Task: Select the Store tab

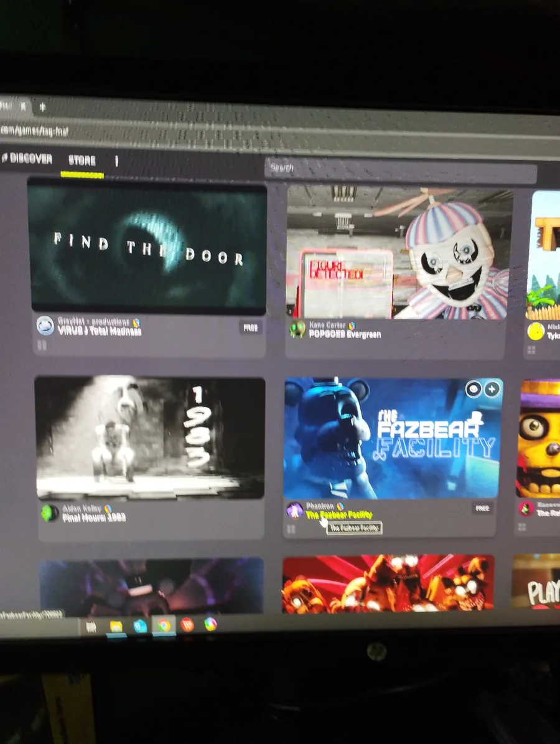Action: 82,161
